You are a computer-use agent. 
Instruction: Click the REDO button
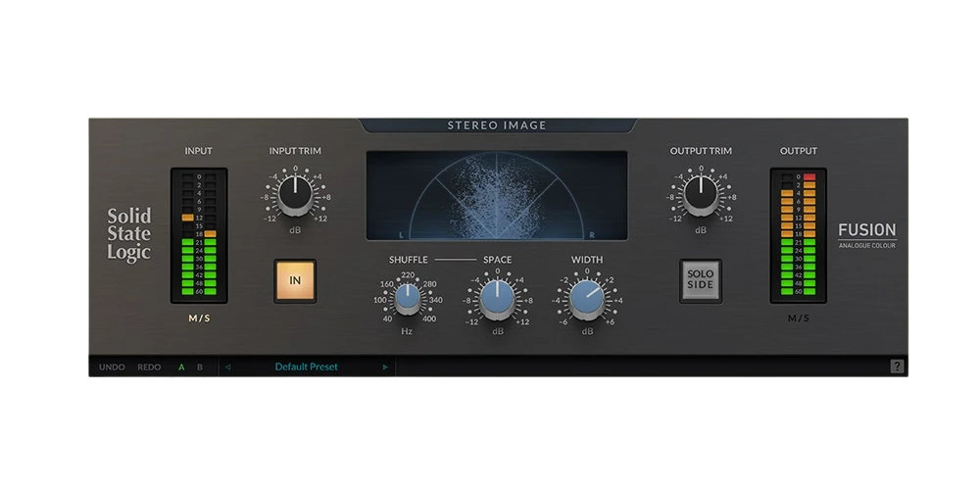(149, 367)
